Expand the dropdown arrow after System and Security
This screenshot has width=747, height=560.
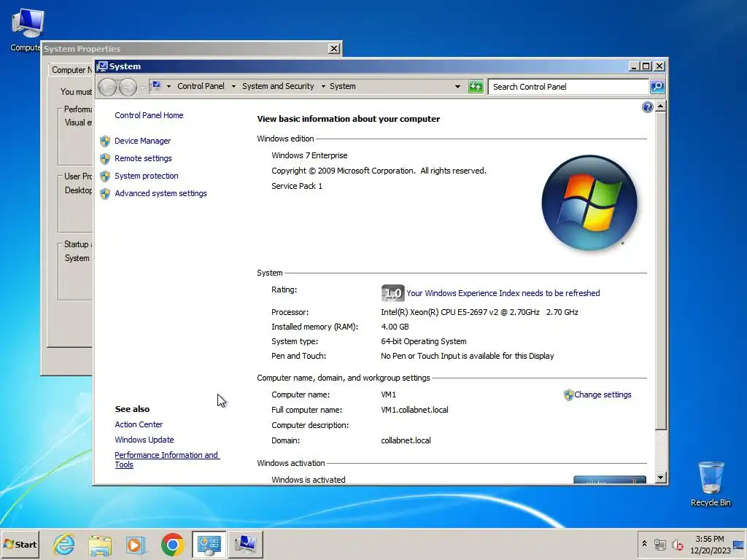click(323, 87)
